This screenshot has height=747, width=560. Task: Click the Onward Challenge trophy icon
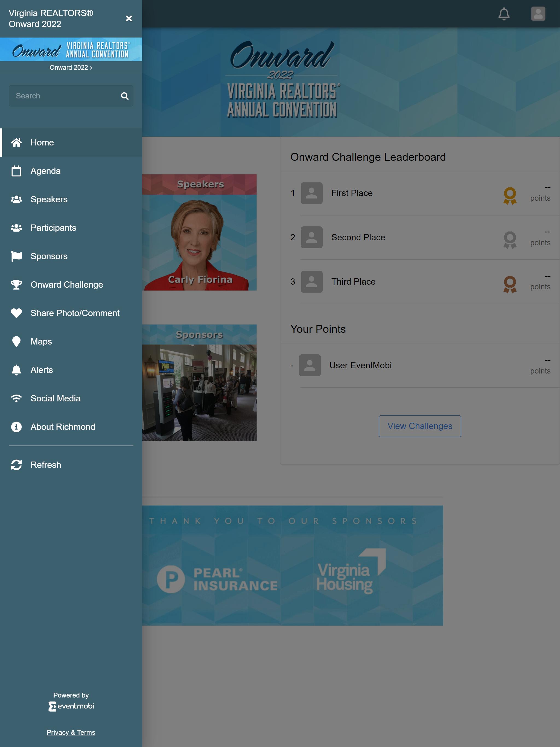click(x=16, y=285)
